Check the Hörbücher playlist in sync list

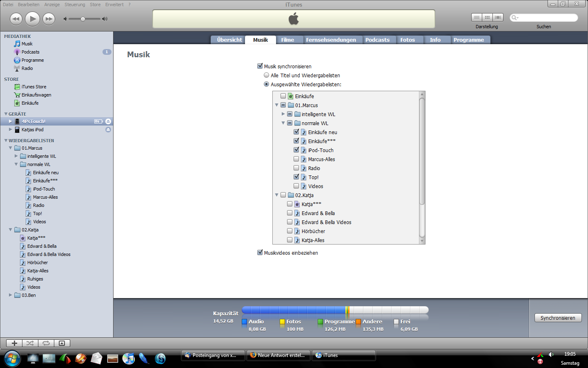click(x=290, y=231)
